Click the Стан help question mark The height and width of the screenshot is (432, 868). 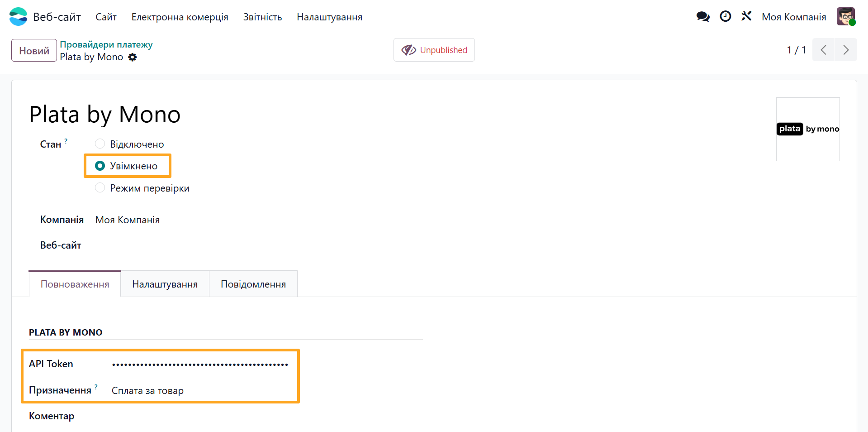(x=66, y=141)
